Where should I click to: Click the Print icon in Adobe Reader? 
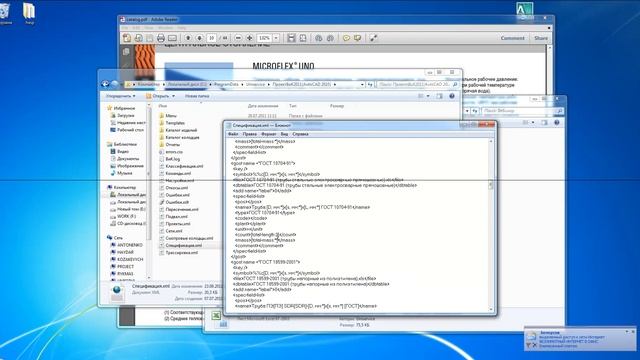click(161, 38)
